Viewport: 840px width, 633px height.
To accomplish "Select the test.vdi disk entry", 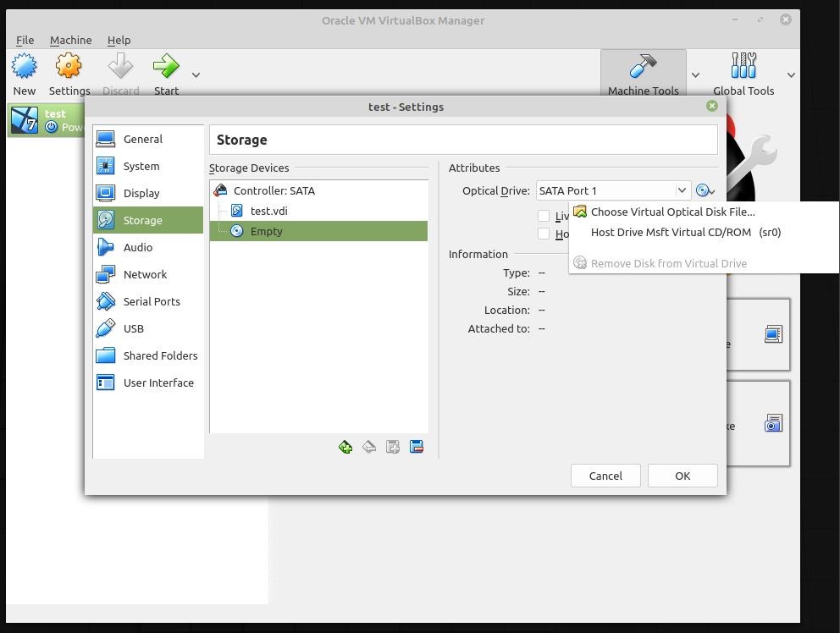I will (318, 211).
